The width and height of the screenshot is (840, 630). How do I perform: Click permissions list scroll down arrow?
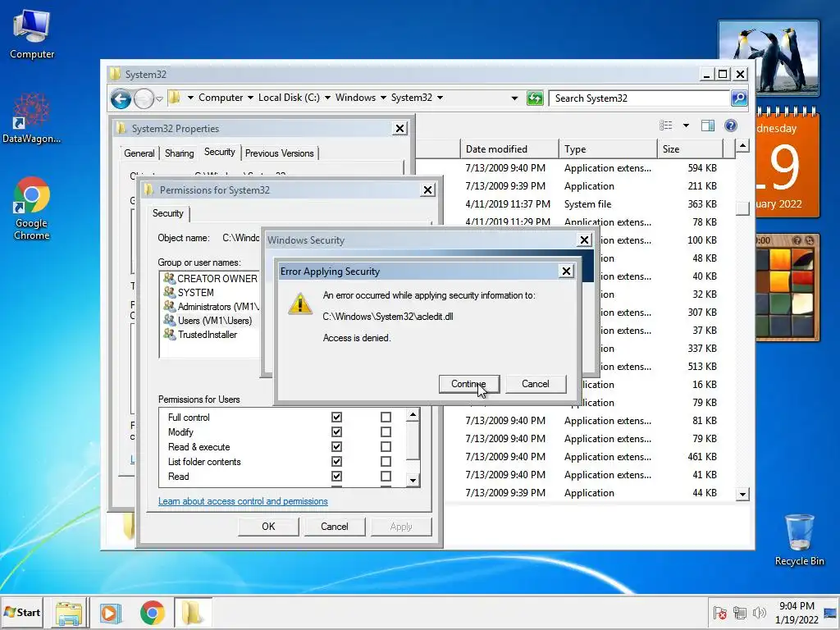pyautogui.click(x=413, y=480)
